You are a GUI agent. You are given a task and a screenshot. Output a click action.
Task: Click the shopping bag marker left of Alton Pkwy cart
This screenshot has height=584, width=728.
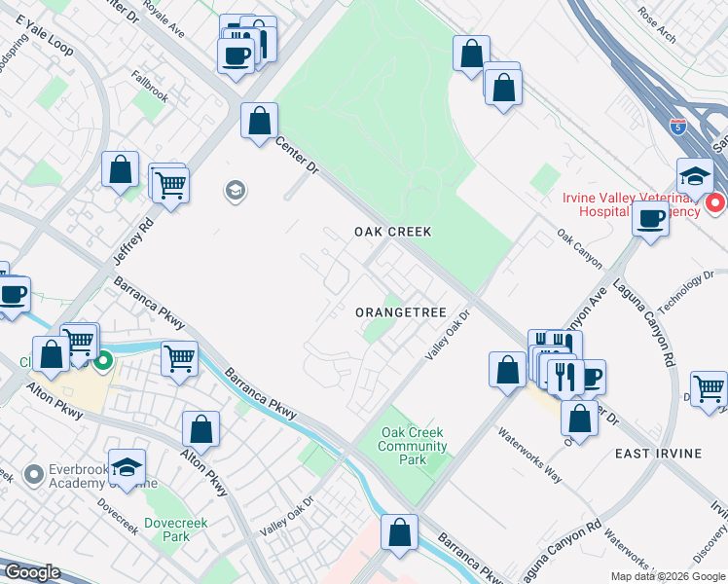point(51,356)
